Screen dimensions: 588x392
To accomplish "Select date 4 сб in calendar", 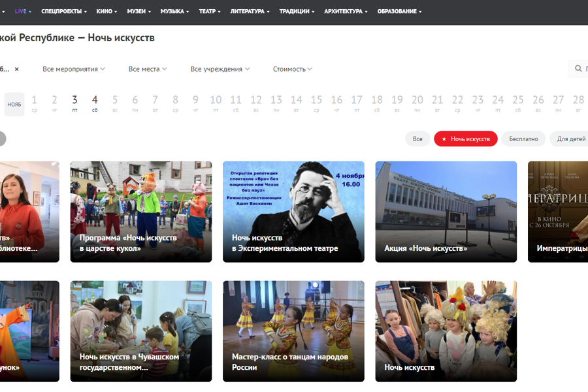I will pyautogui.click(x=95, y=103).
